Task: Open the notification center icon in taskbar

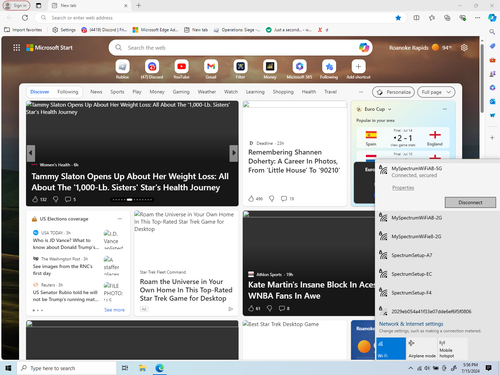Action: coord(489,368)
